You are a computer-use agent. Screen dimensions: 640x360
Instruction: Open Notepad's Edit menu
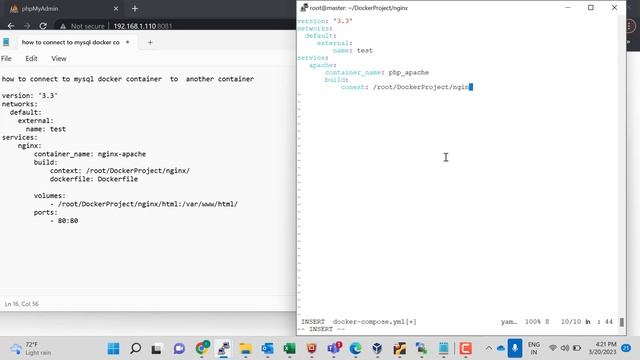coord(31,58)
